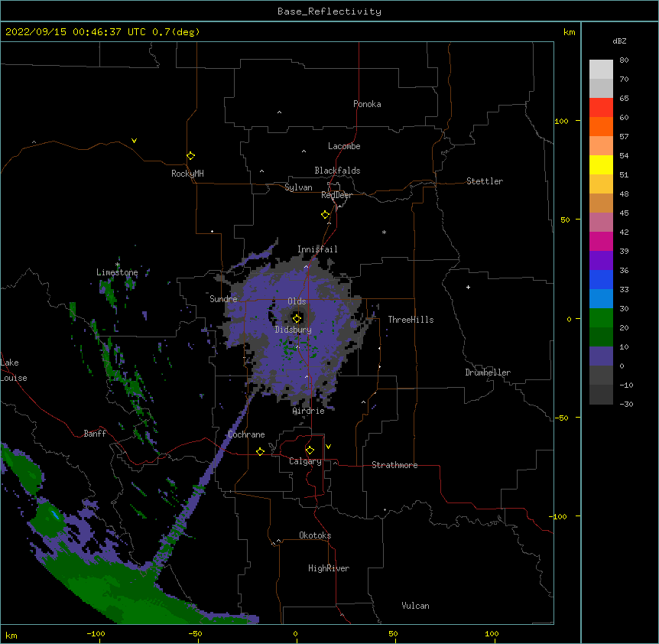This screenshot has width=659, height=644.
Task: Click the 100 tick on the right axis
Action: coord(561,121)
